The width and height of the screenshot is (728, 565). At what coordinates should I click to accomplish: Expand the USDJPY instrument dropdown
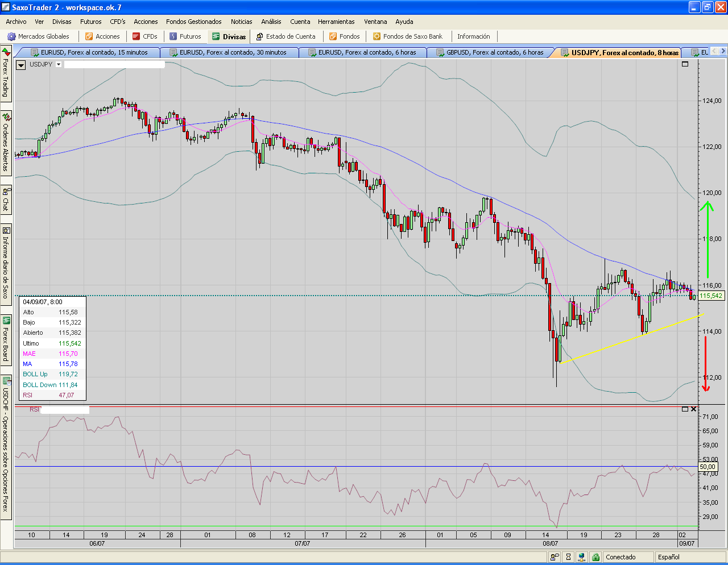coord(59,65)
